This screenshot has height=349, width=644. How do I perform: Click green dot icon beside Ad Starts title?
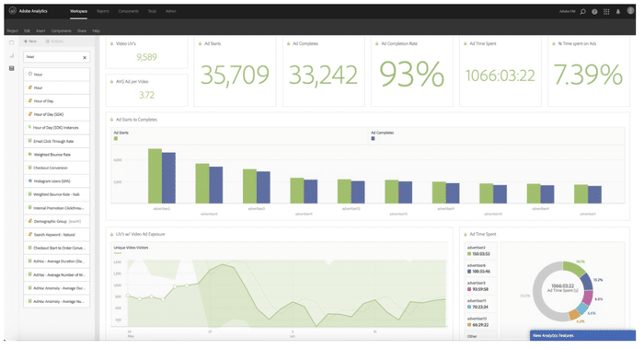pyautogui.click(x=200, y=43)
